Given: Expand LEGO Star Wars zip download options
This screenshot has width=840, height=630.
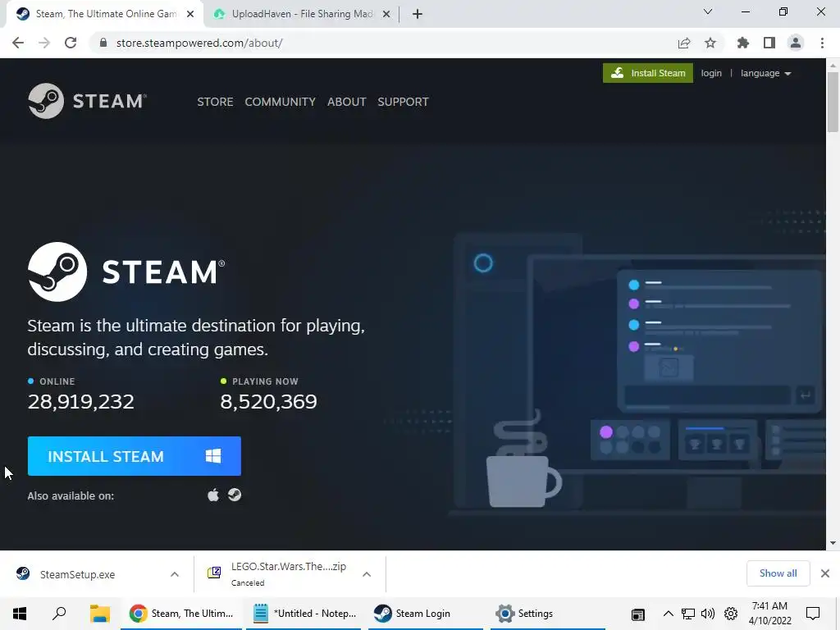Looking at the screenshot, I should point(367,574).
